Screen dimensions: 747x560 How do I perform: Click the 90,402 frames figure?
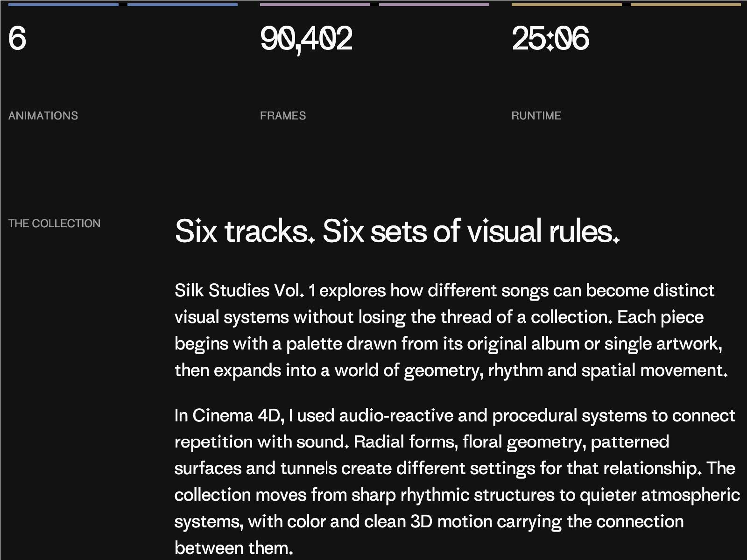(306, 39)
